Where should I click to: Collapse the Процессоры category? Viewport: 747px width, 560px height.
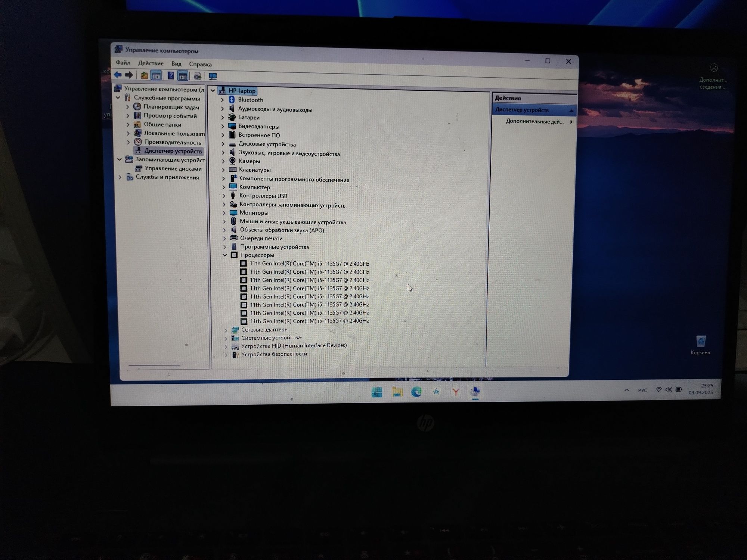pos(224,255)
